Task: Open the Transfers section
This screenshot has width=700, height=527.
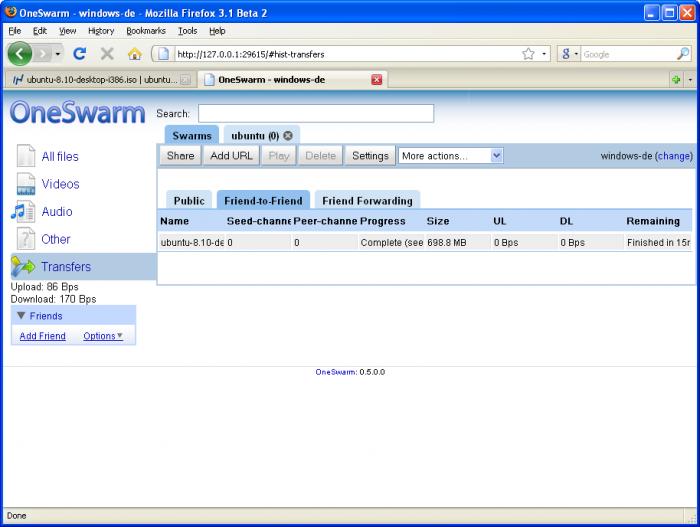Action: coord(66,267)
